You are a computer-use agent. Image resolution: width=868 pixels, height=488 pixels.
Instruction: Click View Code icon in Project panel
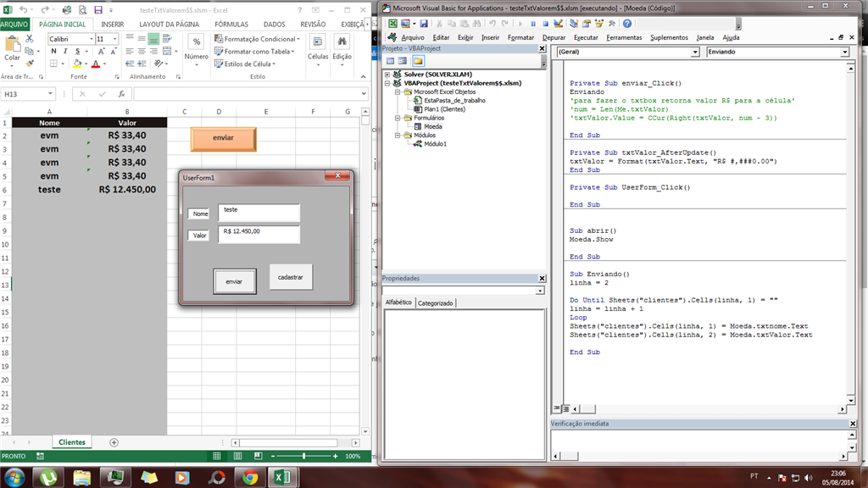point(390,61)
